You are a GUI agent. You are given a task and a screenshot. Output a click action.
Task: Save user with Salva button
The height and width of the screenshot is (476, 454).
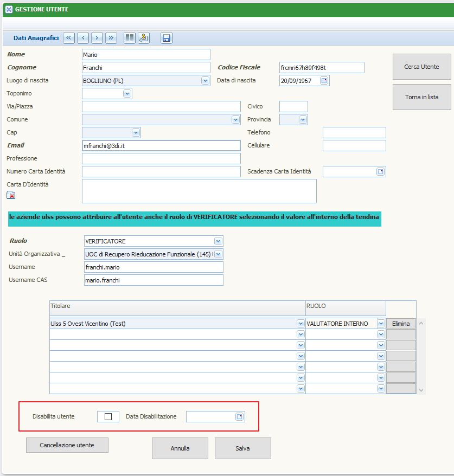coord(242,448)
